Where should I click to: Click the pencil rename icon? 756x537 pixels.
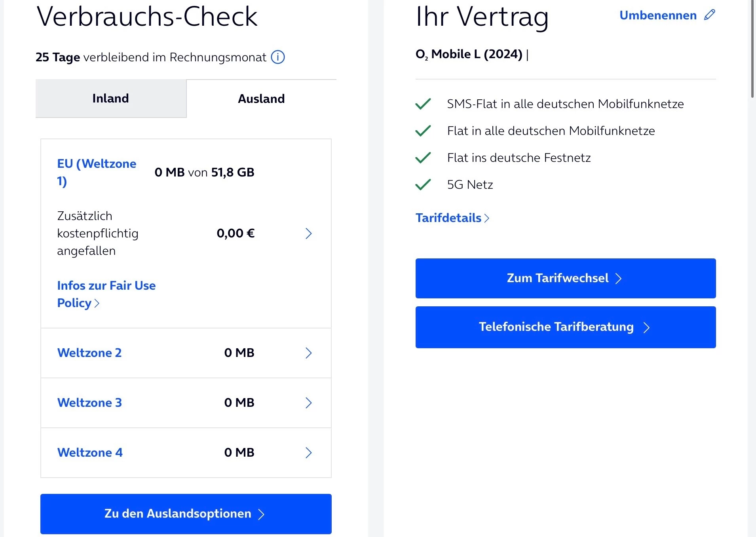(710, 15)
